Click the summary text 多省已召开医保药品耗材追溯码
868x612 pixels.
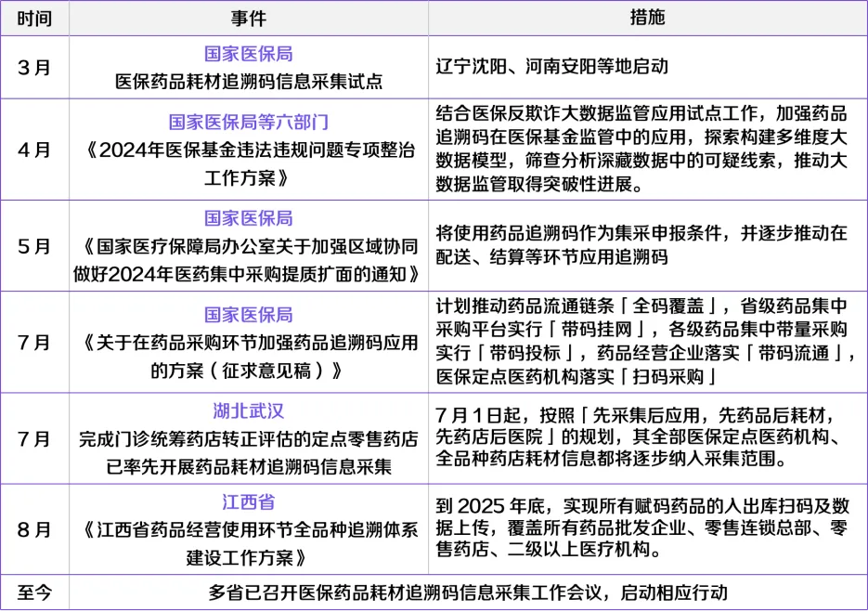[468, 592]
